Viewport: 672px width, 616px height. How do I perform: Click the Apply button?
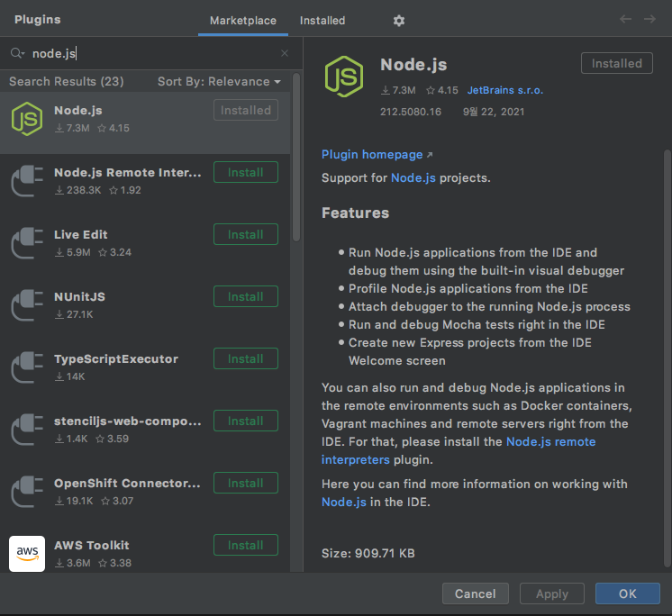552,593
